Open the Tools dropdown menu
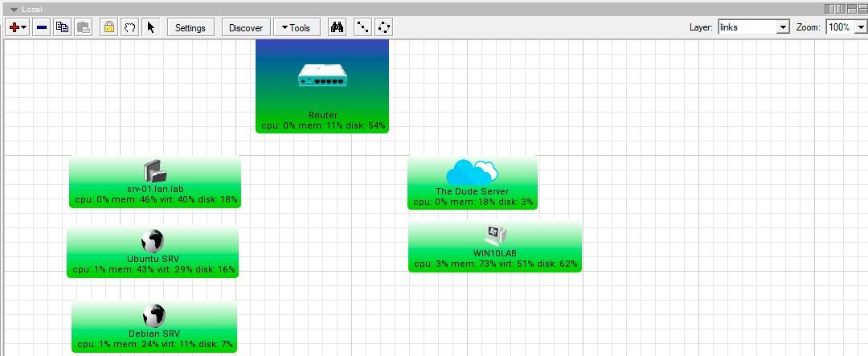The height and width of the screenshot is (356, 868). tap(297, 27)
